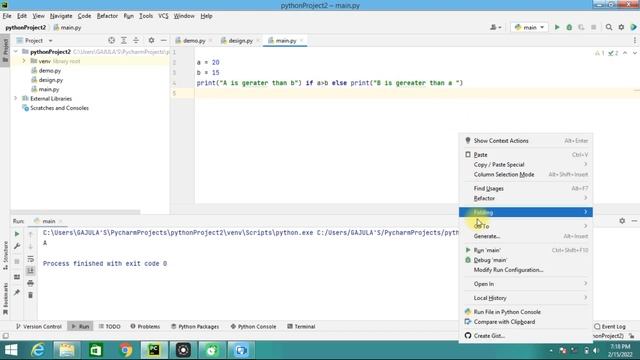The height and width of the screenshot is (360, 640).
Task: Print console output using printer icon
Action: (31, 283)
